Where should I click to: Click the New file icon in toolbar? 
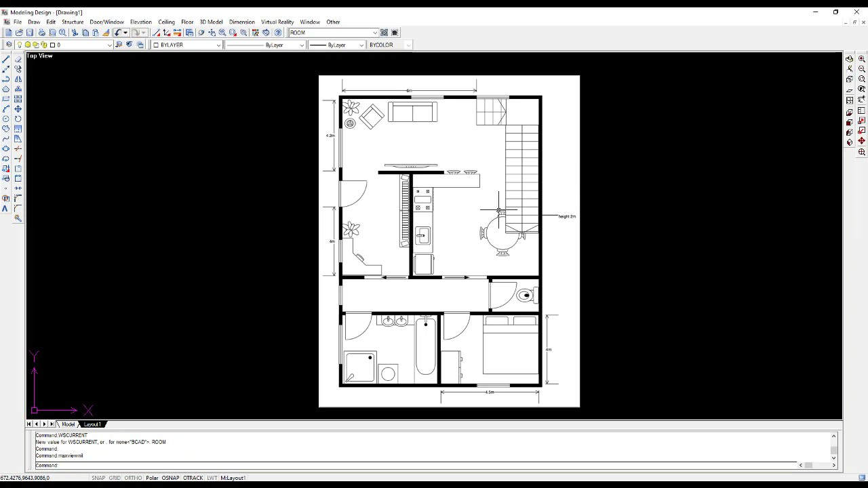(x=8, y=33)
